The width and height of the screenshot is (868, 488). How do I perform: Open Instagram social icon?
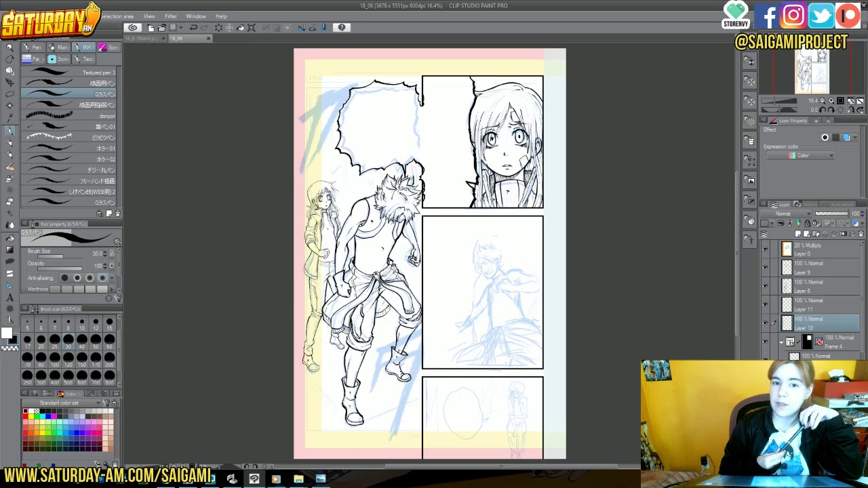(x=793, y=16)
